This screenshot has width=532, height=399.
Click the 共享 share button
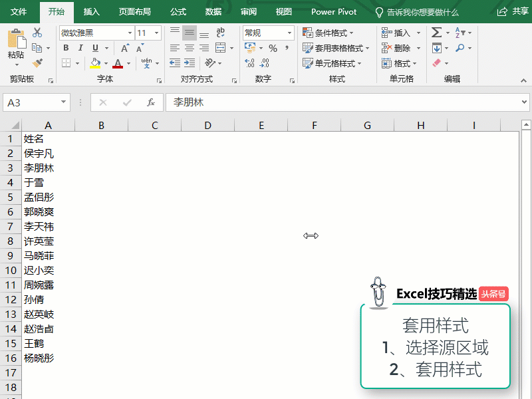pos(512,11)
